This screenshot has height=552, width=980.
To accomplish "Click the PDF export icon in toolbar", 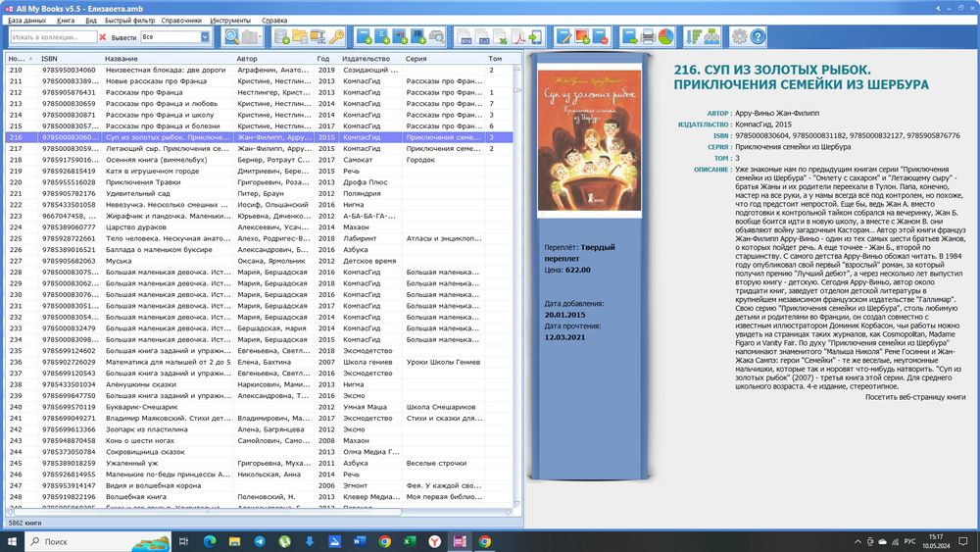I will tap(520, 37).
